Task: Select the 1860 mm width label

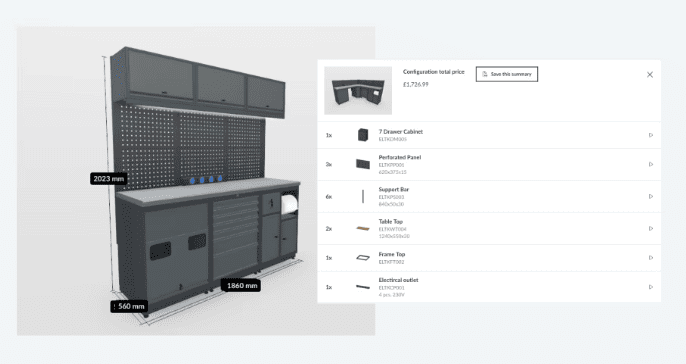Action: 242,286
